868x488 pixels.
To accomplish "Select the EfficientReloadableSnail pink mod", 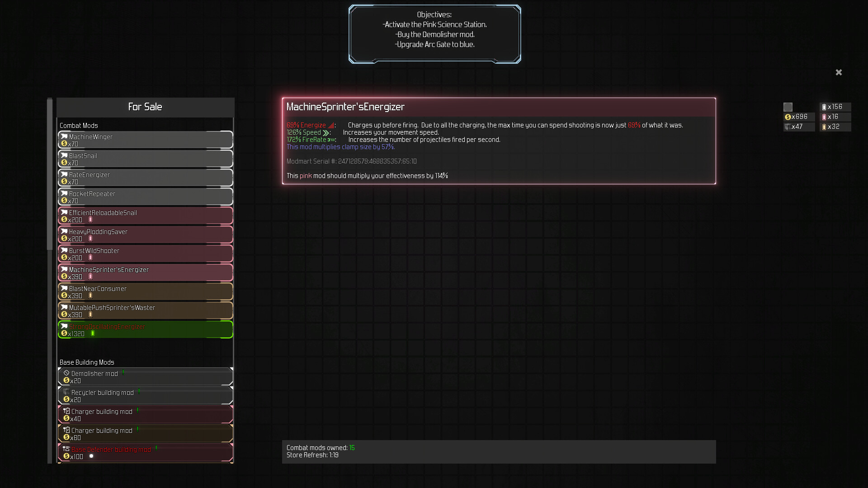I will [x=145, y=216].
